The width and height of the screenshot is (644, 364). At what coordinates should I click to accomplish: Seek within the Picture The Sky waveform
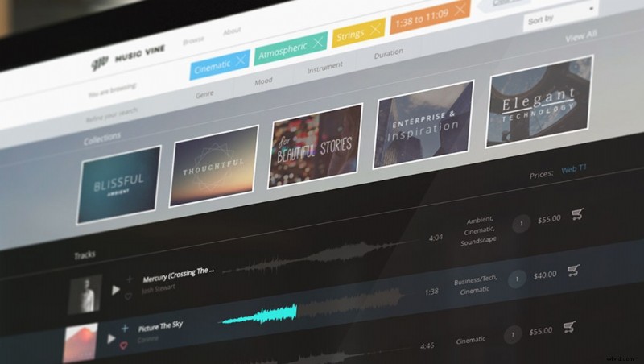pos(312,308)
